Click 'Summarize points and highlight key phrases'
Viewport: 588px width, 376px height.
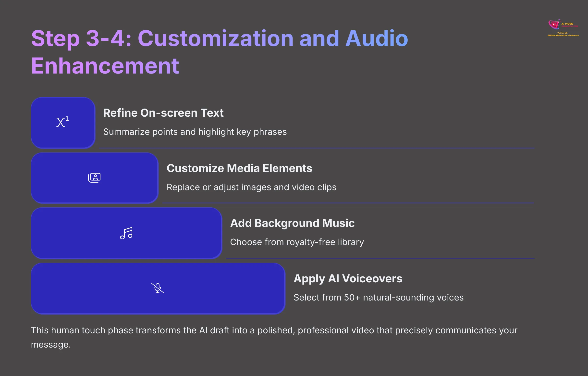coord(195,132)
